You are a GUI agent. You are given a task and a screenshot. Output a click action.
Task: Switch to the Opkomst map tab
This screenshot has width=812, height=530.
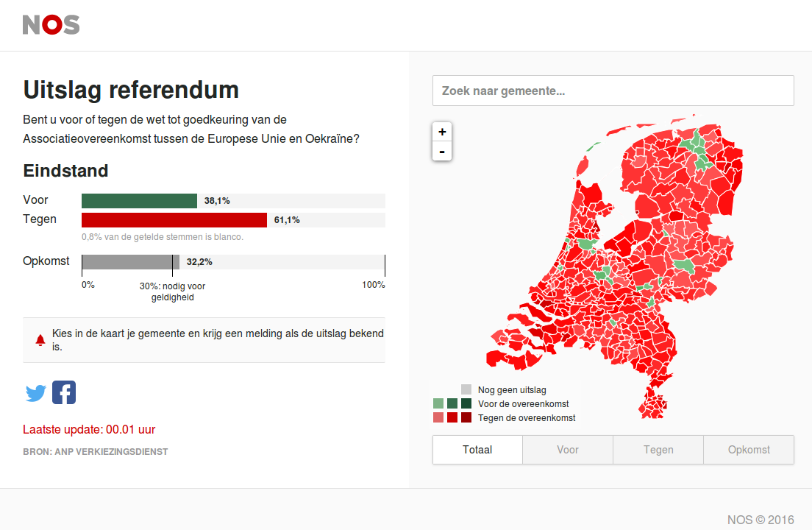[x=749, y=450]
